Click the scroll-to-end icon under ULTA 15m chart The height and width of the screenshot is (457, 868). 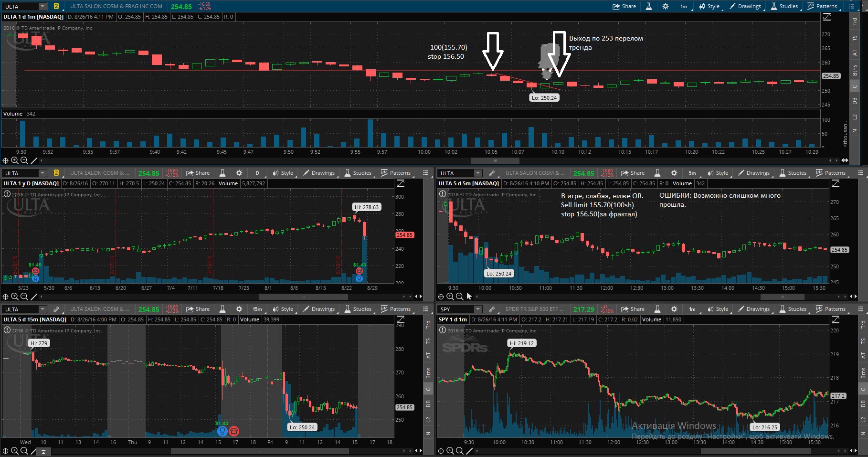(x=43, y=451)
